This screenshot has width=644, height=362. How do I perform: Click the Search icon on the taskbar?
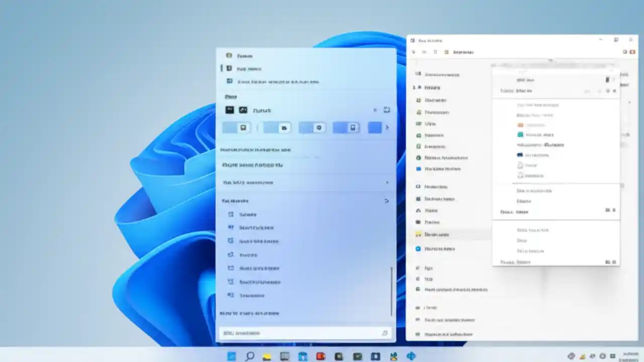(x=250, y=356)
